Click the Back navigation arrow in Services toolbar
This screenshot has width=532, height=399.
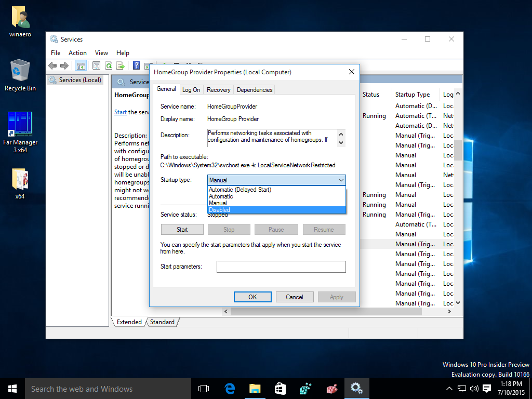click(52, 65)
